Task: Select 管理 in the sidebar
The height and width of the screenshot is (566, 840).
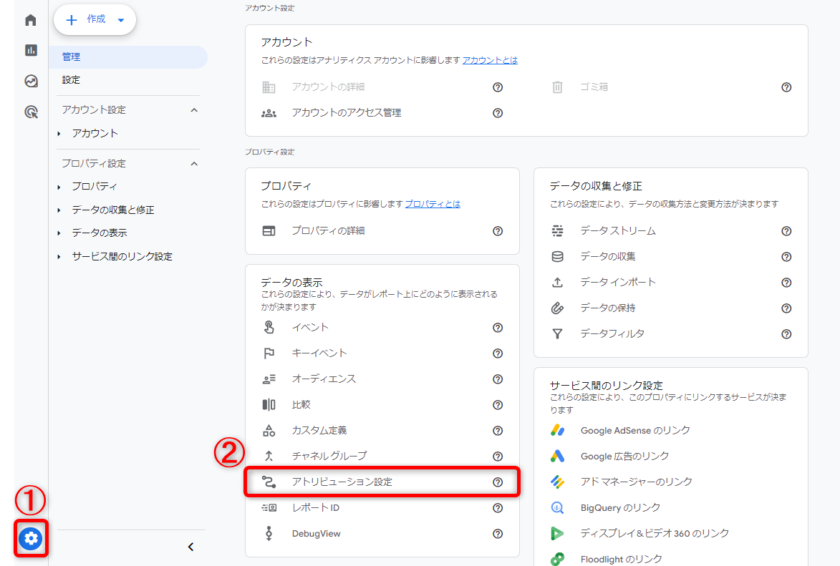Action: click(71, 57)
